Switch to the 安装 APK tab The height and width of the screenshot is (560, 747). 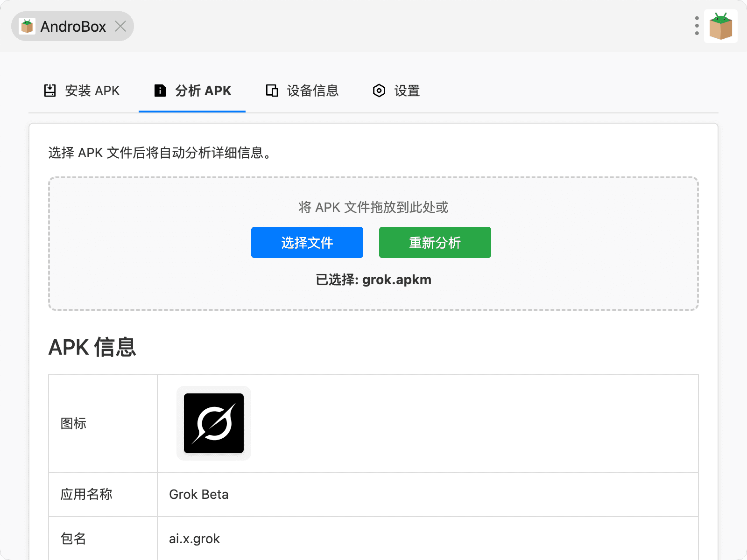(82, 91)
